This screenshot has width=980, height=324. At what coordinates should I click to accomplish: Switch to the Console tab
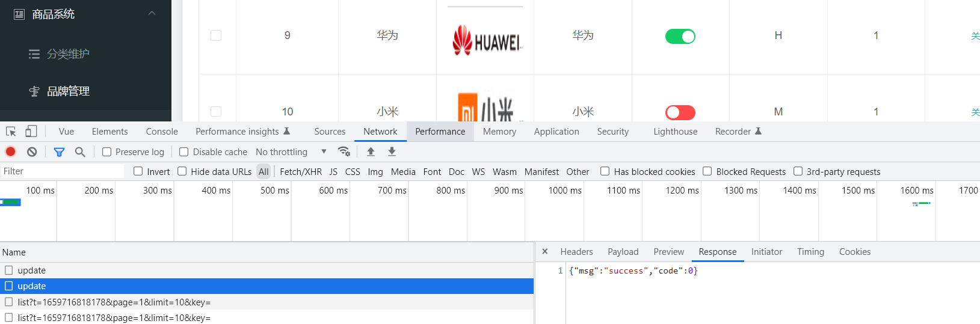coord(162,132)
